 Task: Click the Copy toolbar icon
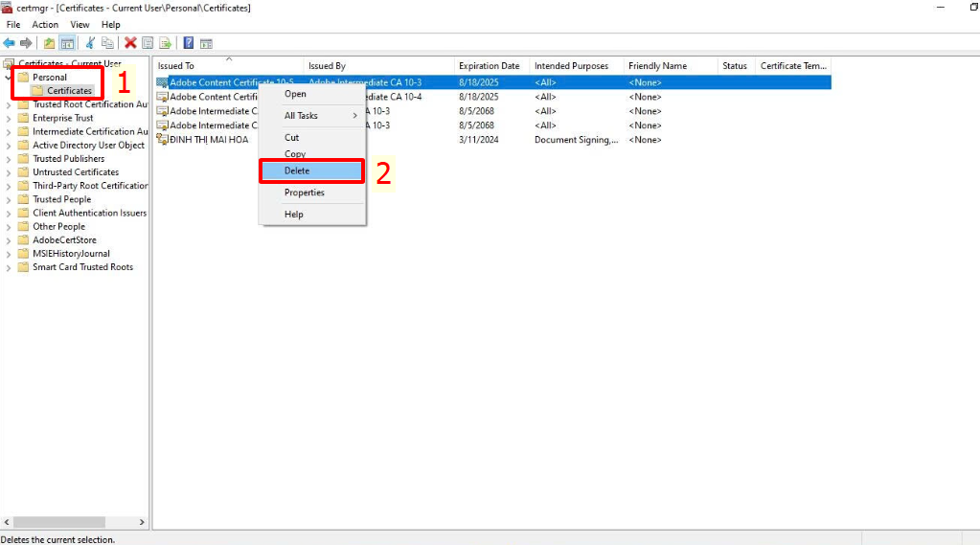coord(107,43)
